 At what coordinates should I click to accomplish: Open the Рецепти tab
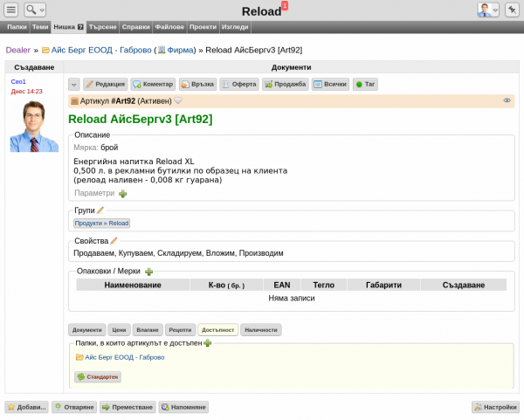click(x=179, y=330)
